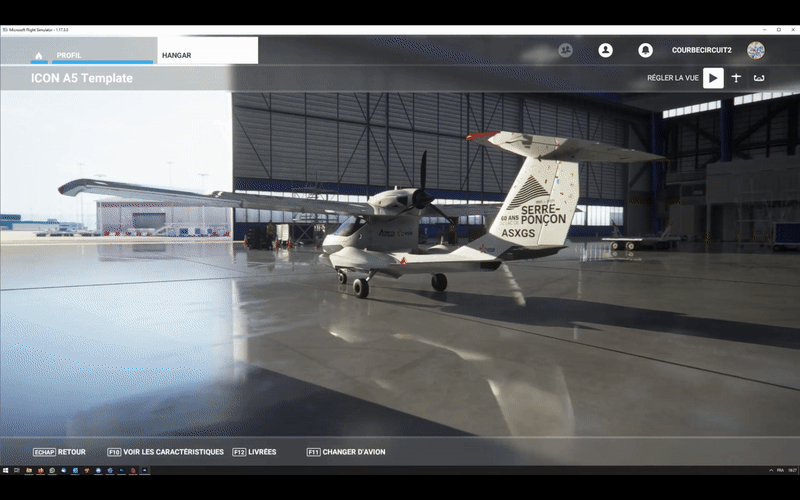Screen dimensions: 800x500
Task: Open the HANGAR tab
Action: coord(207,51)
